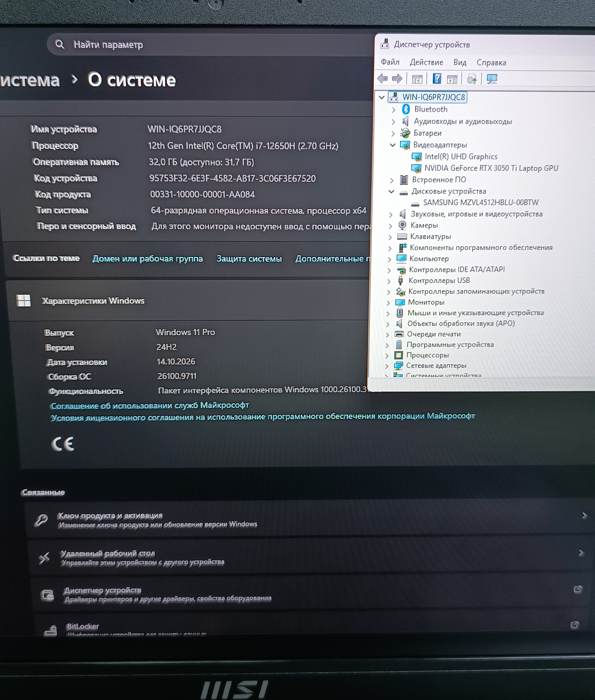
Task: Open Удаленный рабочий стол settings
Action: [x=310, y=557]
